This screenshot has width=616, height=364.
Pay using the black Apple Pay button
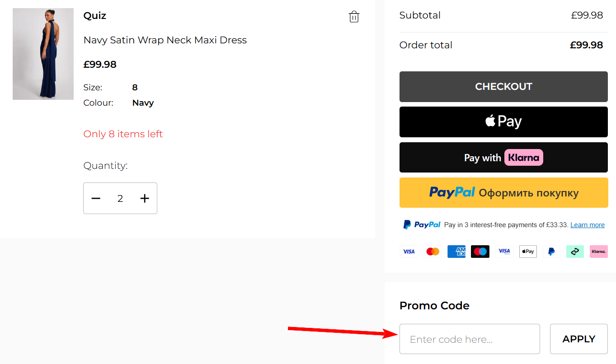[x=503, y=122]
